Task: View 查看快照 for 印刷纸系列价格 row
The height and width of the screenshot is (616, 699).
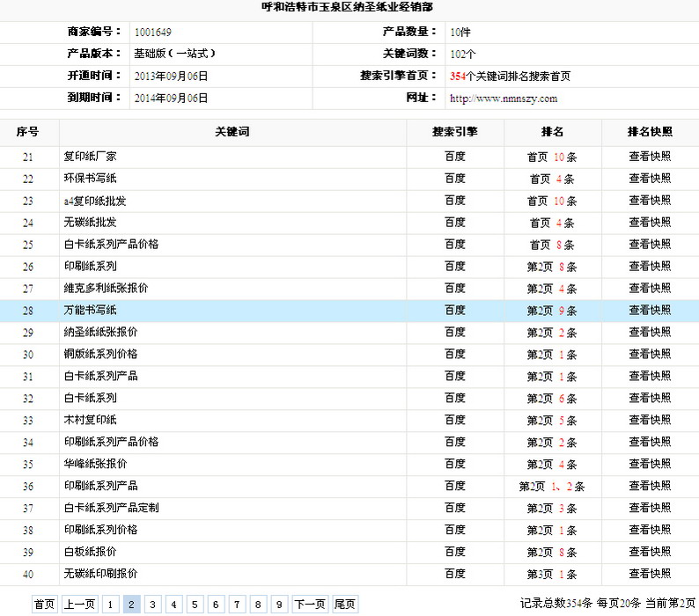Action: coord(650,530)
